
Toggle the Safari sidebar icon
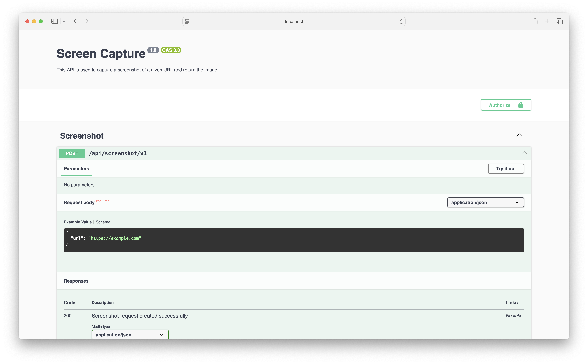pos(55,21)
